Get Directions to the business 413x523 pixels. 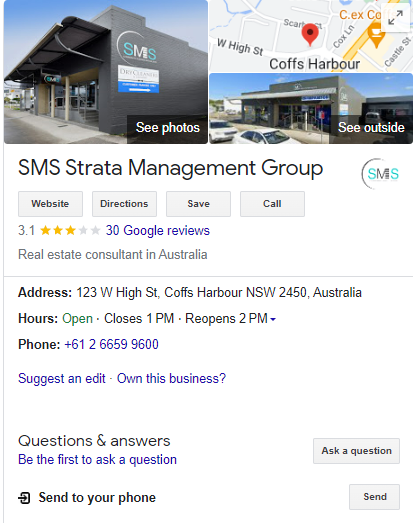point(124,204)
